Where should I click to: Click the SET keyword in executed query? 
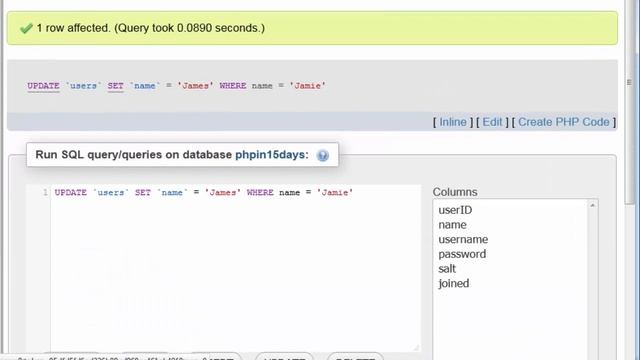(x=116, y=86)
